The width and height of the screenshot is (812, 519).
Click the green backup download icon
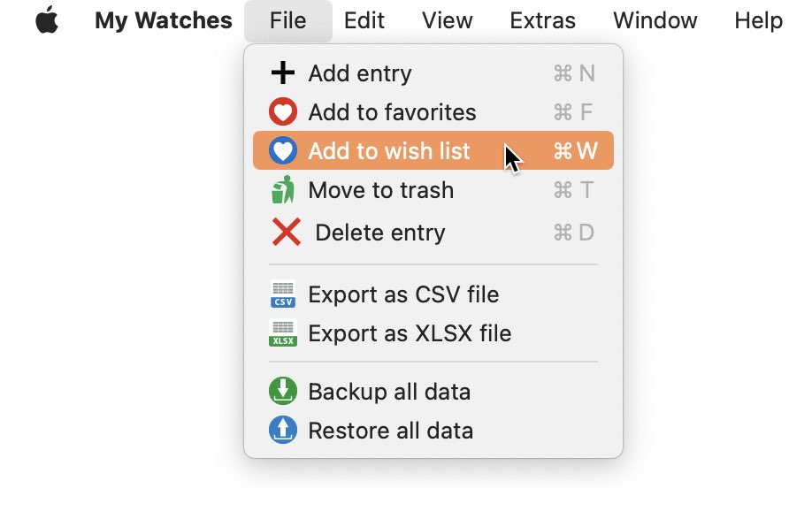tap(283, 391)
